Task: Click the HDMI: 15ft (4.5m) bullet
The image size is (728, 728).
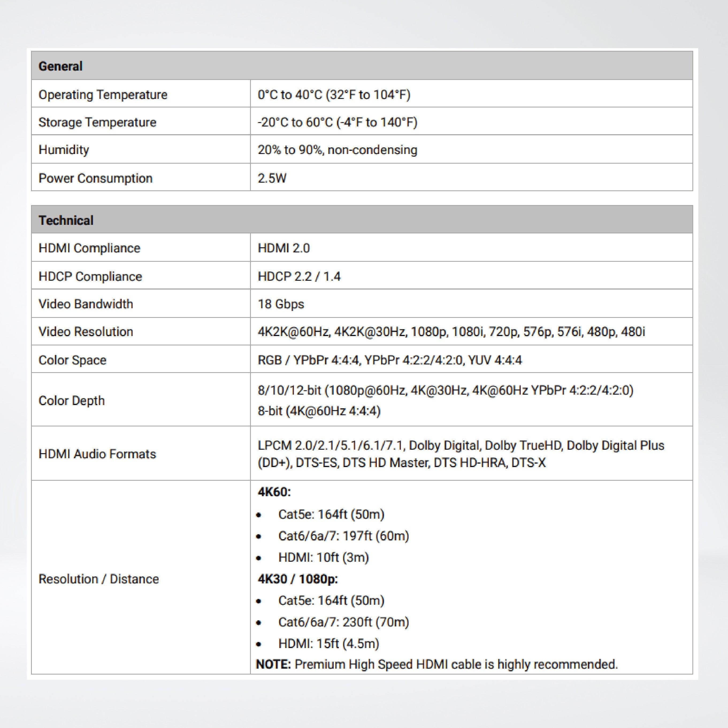Action: point(328,644)
